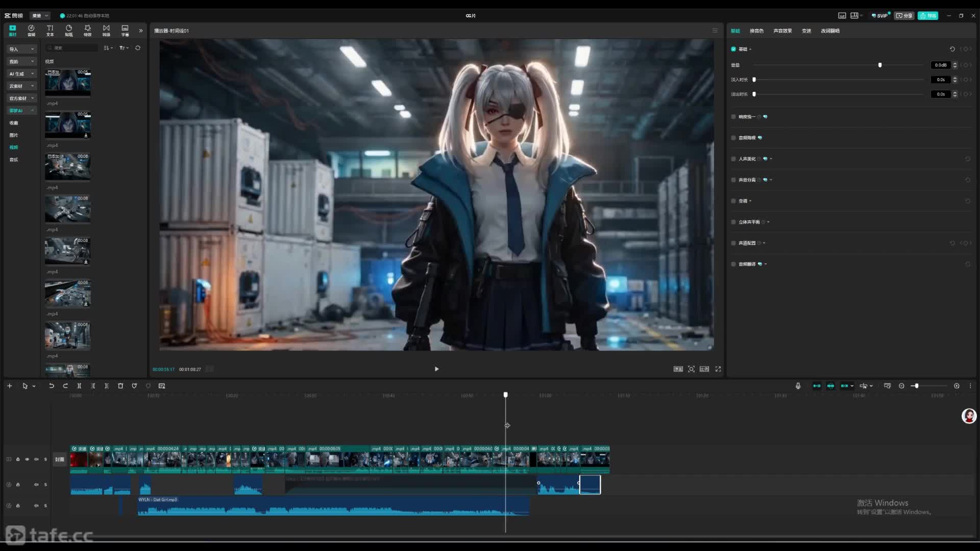Click the split clip tool in timeline toolbar

point(79,386)
